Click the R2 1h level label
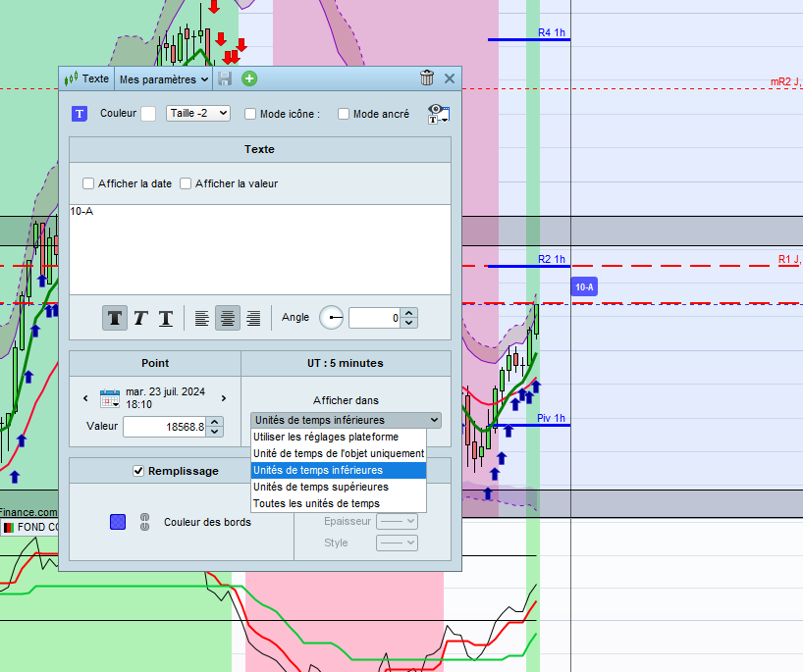 point(552,260)
